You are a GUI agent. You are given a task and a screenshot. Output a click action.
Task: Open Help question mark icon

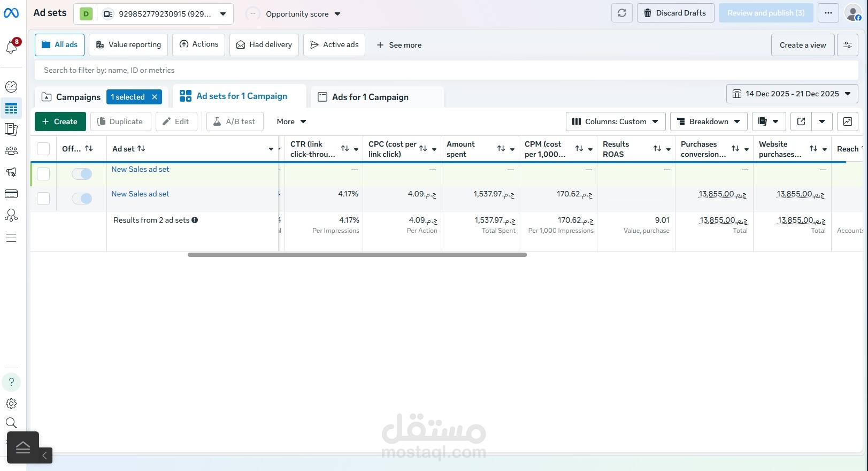point(11,382)
